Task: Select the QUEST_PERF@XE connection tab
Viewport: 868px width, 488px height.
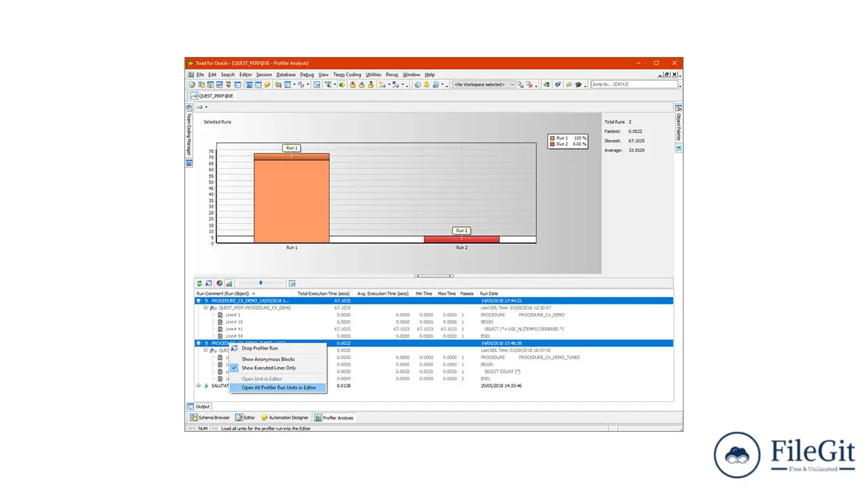Action: 212,96
